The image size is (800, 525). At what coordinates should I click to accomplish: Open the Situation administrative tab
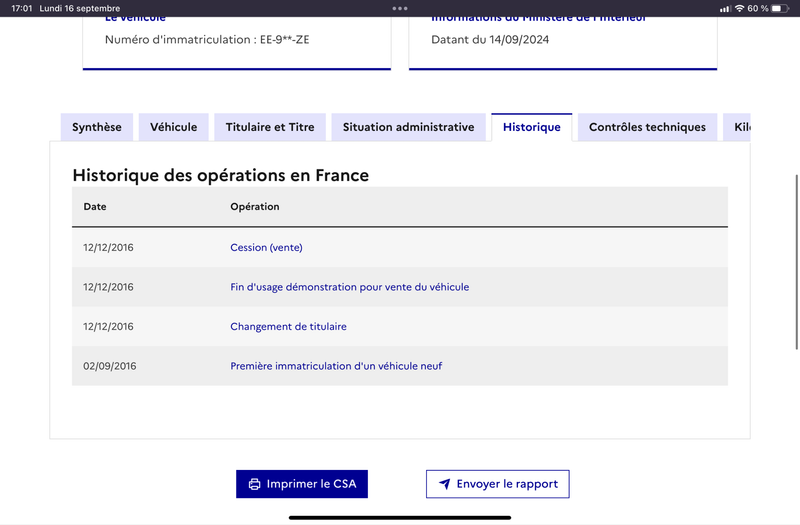(x=408, y=127)
